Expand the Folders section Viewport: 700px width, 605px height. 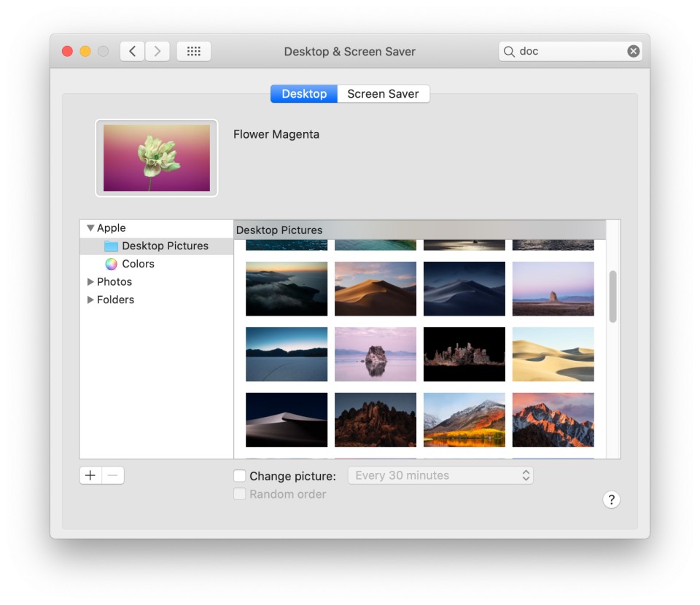coord(90,300)
